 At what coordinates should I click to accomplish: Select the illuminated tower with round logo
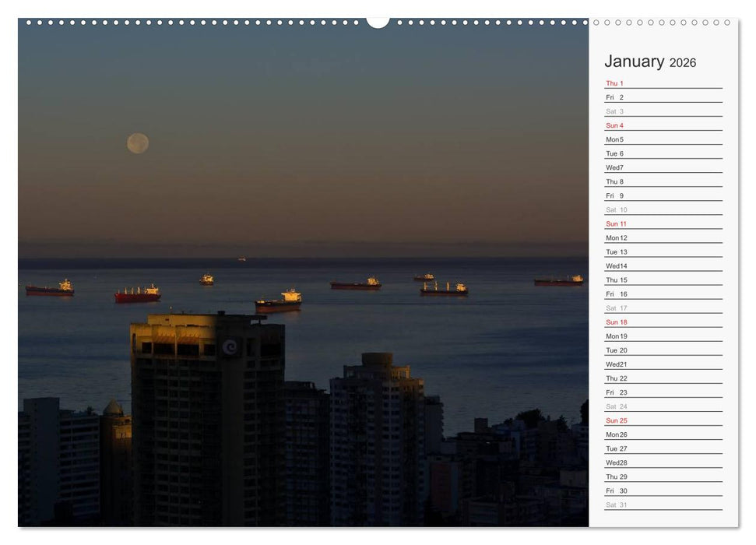206,366
